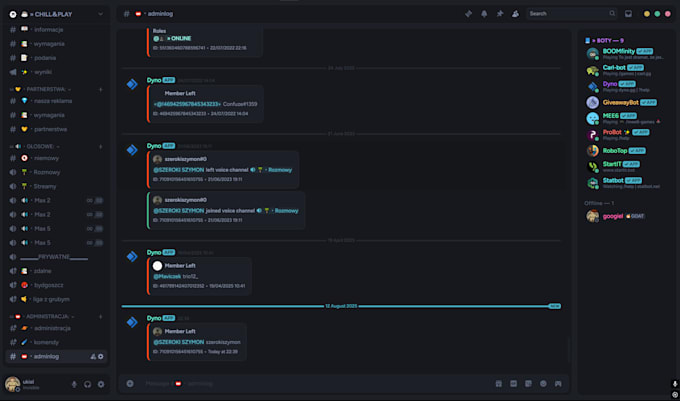The image size is (680, 401).
Task: Click BOOMfinity bot in member list
Action: (625, 54)
